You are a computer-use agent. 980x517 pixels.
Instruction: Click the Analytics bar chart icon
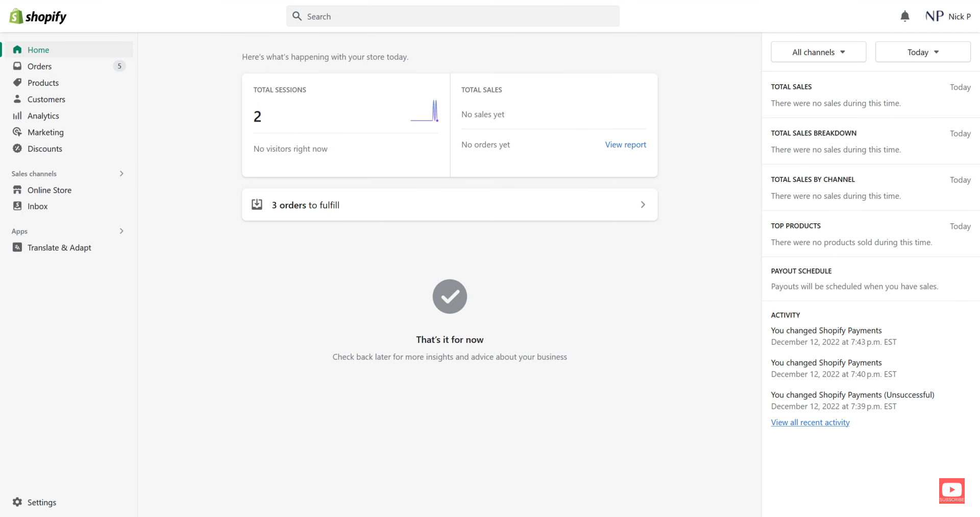coord(17,115)
